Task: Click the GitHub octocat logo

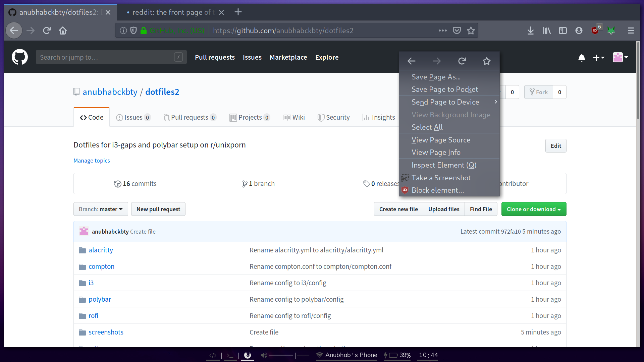Action: pos(20,57)
